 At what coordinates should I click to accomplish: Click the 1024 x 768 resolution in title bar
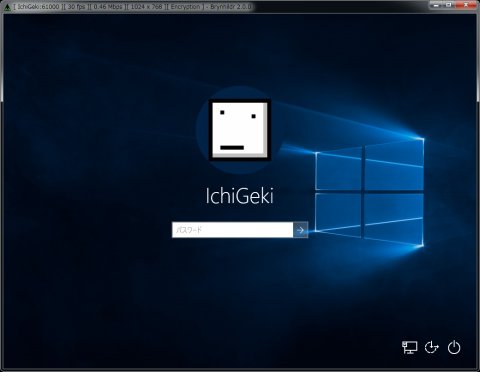click(x=146, y=7)
